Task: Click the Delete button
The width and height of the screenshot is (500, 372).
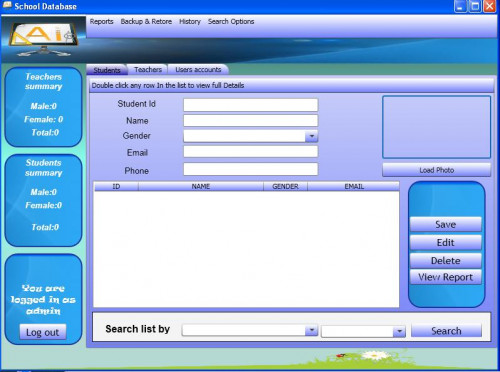Action: click(x=445, y=261)
